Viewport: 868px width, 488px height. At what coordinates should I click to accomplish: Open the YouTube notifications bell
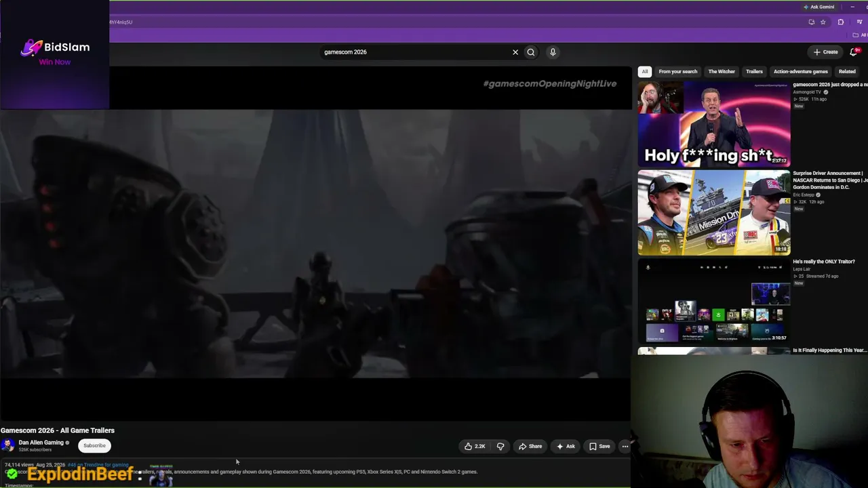[854, 52]
